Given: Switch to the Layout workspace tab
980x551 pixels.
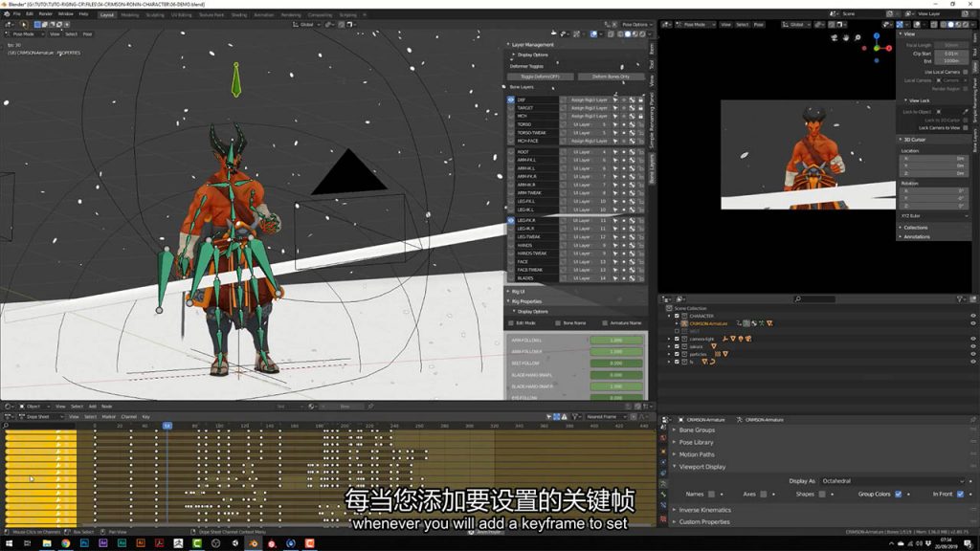Looking at the screenshot, I should (107, 14).
